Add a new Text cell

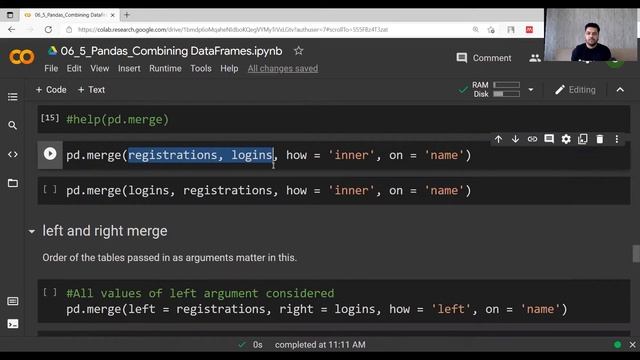coord(91,90)
